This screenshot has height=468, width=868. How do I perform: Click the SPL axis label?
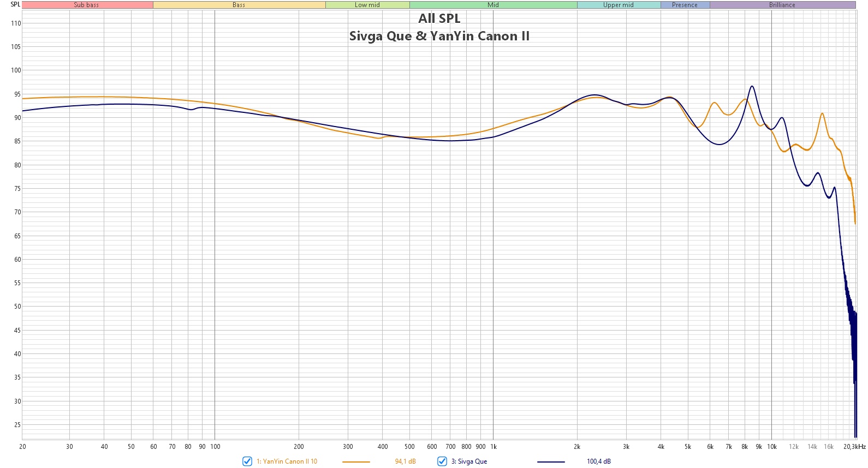(x=15, y=4)
